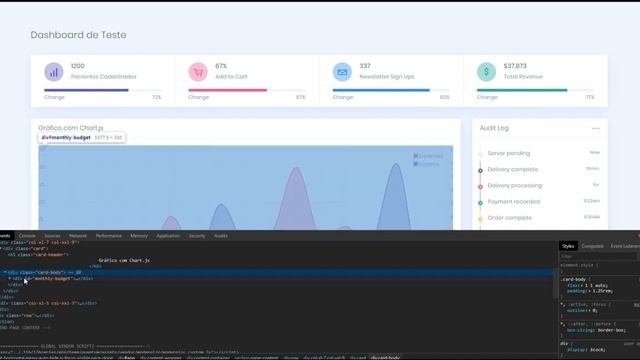The width and height of the screenshot is (640, 360).
Task: Click the 'Gráfico com Chart.js' card title
Action: (x=71, y=128)
